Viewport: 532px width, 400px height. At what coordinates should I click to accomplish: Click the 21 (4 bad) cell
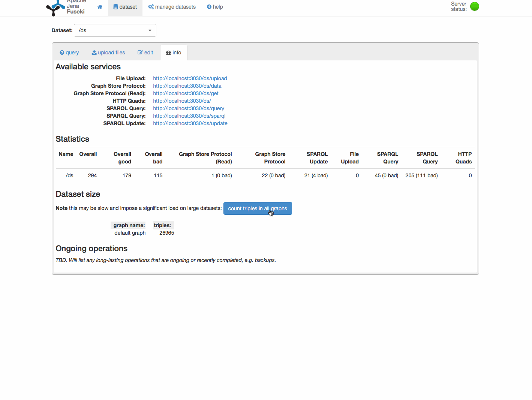[x=316, y=175]
